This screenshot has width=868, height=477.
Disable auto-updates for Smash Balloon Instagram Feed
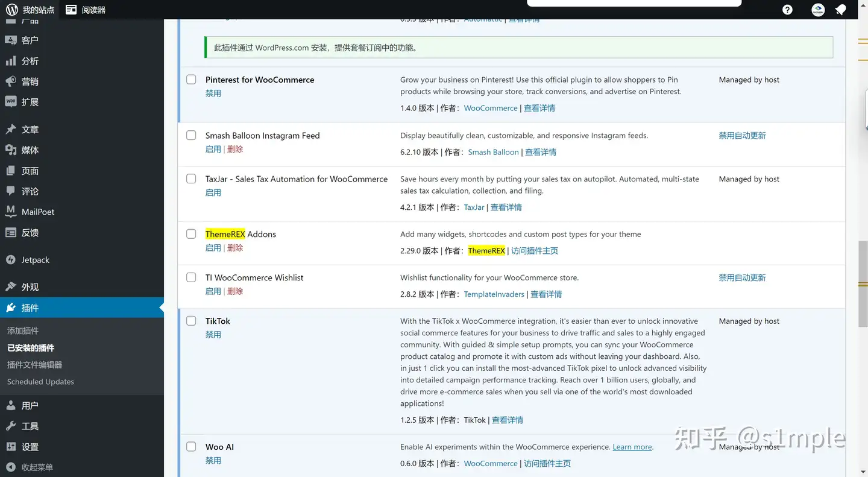click(742, 136)
